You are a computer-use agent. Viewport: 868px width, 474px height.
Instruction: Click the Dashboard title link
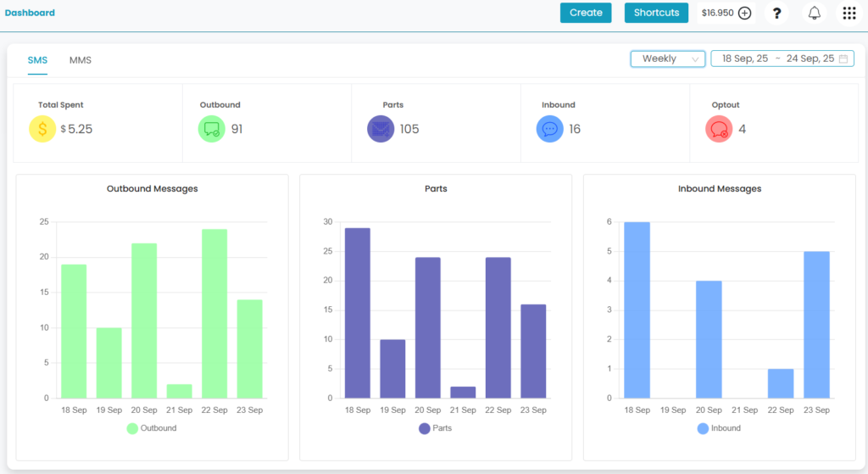(x=30, y=13)
